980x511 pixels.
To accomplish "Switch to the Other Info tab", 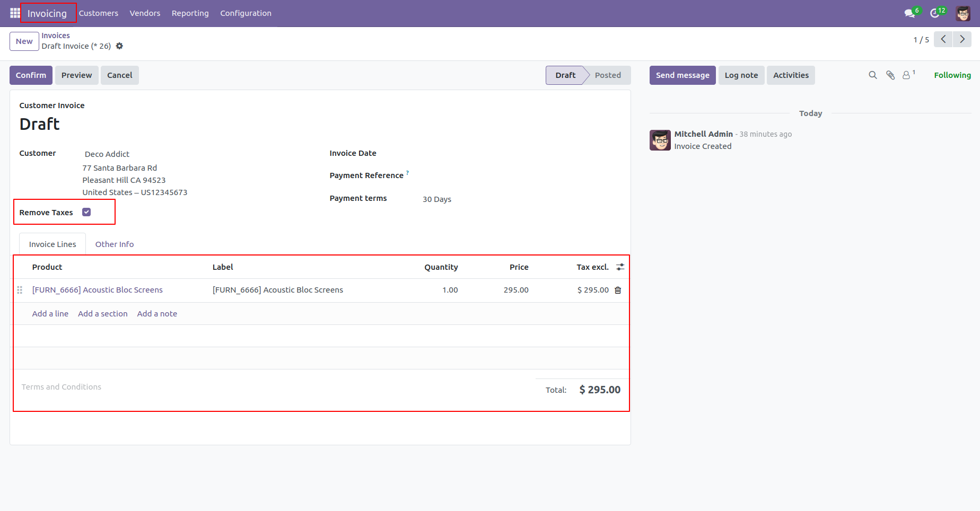I will [x=114, y=244].
